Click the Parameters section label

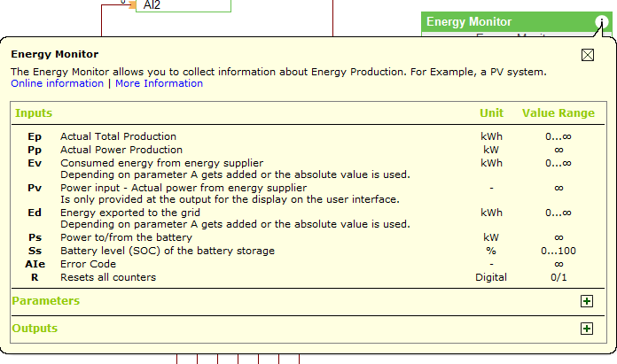45,301
